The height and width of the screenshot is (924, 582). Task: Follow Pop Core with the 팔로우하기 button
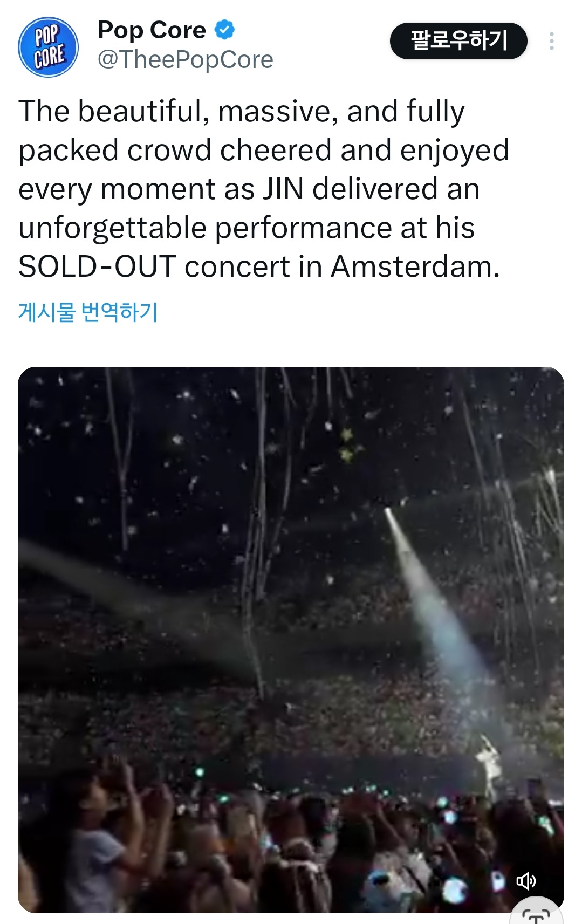tap(458, 41)
